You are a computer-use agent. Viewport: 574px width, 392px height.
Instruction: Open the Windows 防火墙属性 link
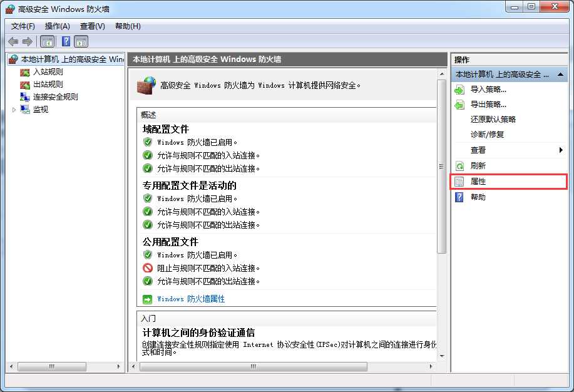tap(191, 299)
